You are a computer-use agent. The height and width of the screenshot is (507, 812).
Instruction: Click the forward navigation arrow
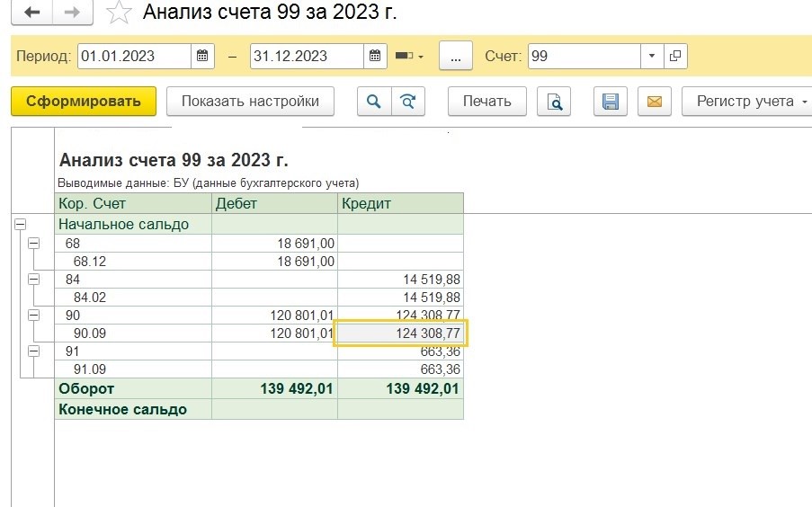coord(74,13)
